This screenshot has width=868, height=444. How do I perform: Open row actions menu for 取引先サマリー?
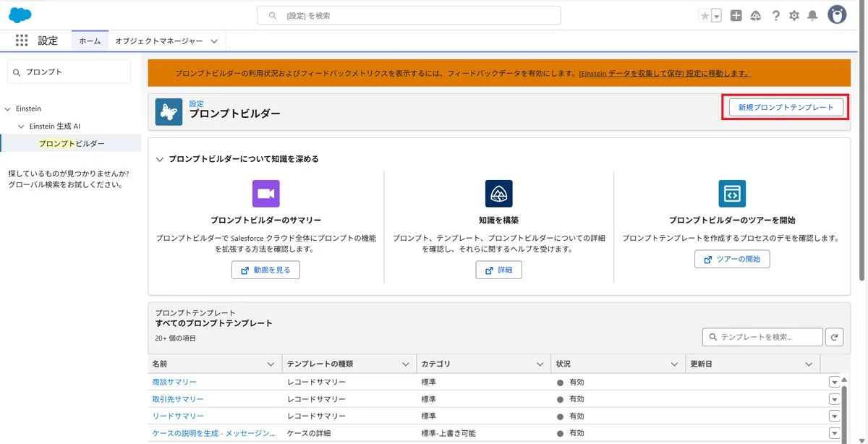point(834,399)
